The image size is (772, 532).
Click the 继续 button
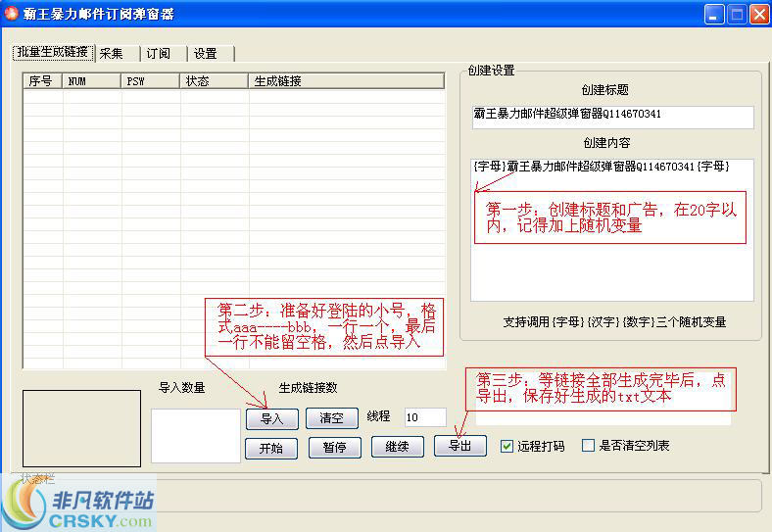pos(398,447)
